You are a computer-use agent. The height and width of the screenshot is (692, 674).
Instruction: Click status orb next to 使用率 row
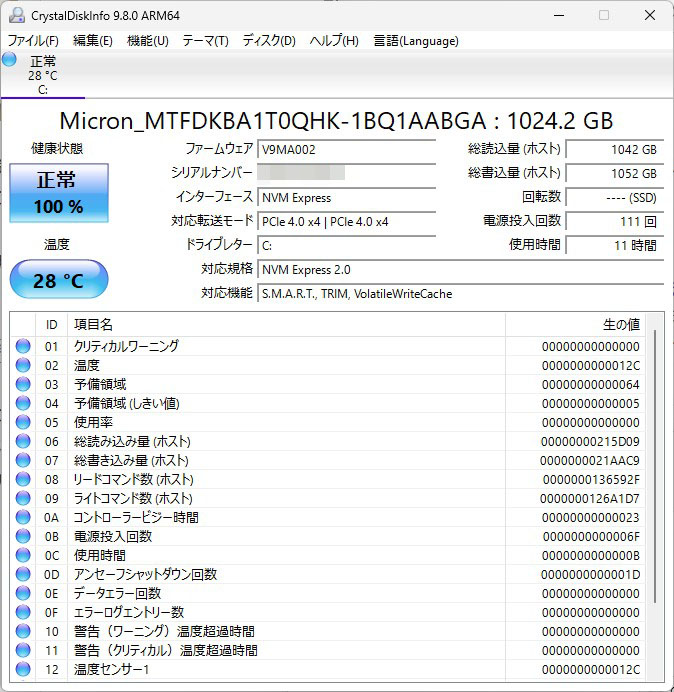click(23, 423)
